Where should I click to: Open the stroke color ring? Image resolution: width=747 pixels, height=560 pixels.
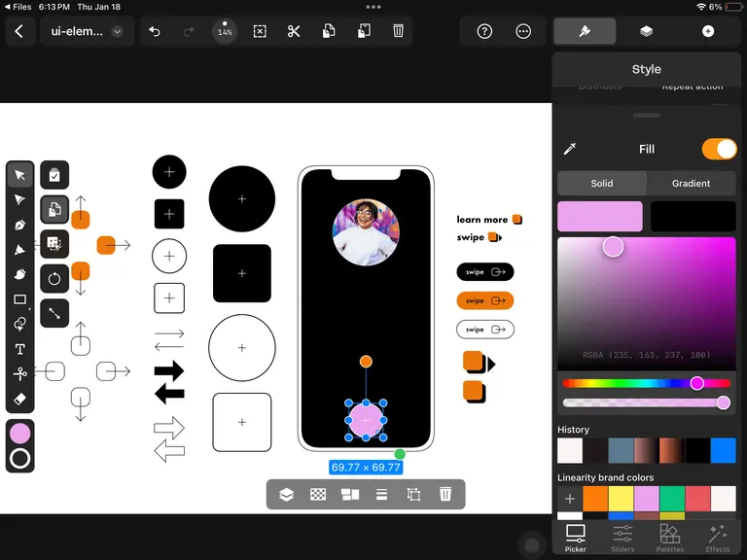coord(20,458)
